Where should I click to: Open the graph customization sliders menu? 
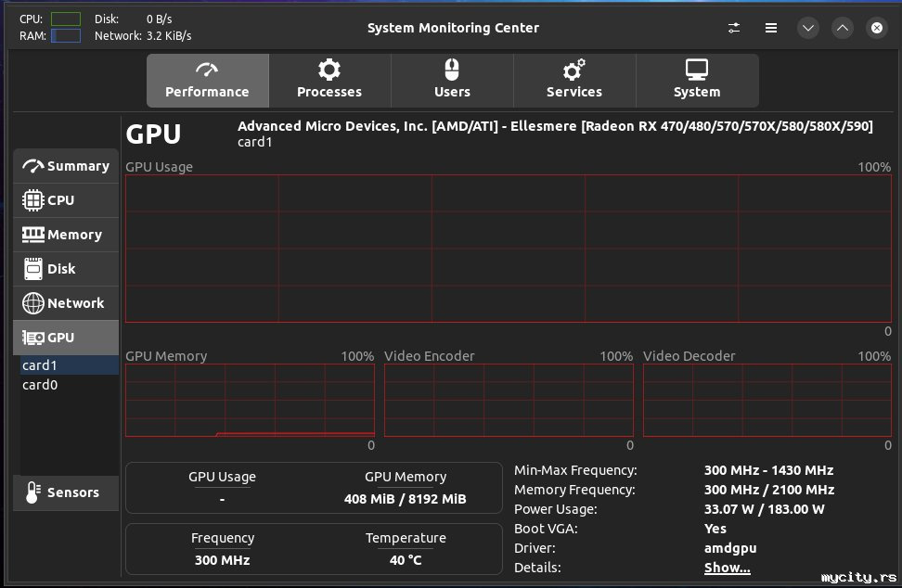click(x=734, y=28)
